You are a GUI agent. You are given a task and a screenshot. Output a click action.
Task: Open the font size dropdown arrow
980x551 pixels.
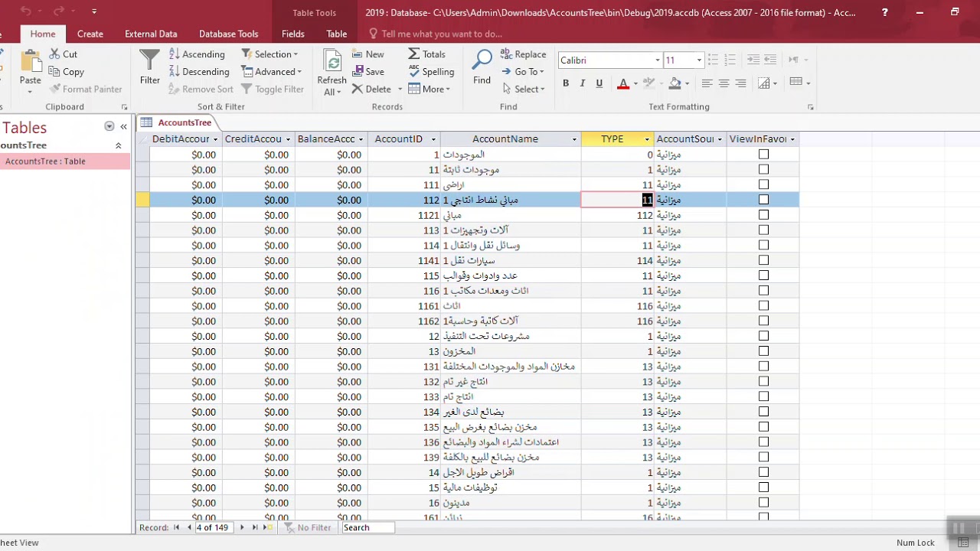coord(698,60)
